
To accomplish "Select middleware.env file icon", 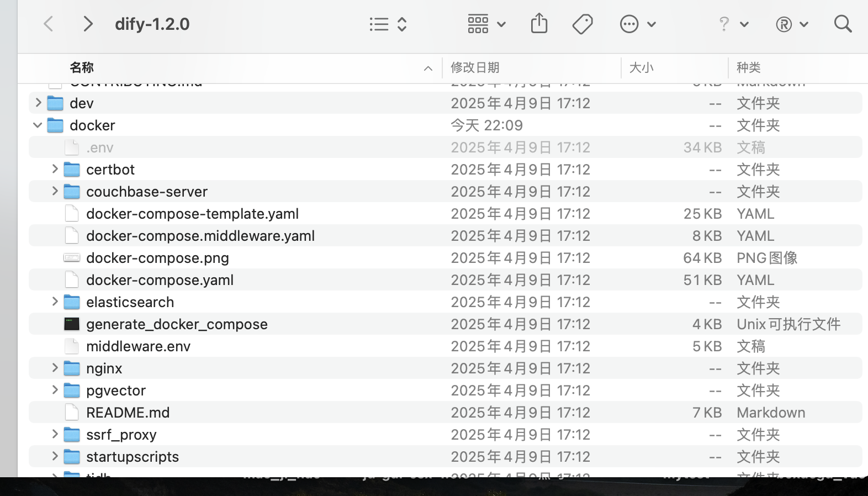I will (x=72, y=346).
